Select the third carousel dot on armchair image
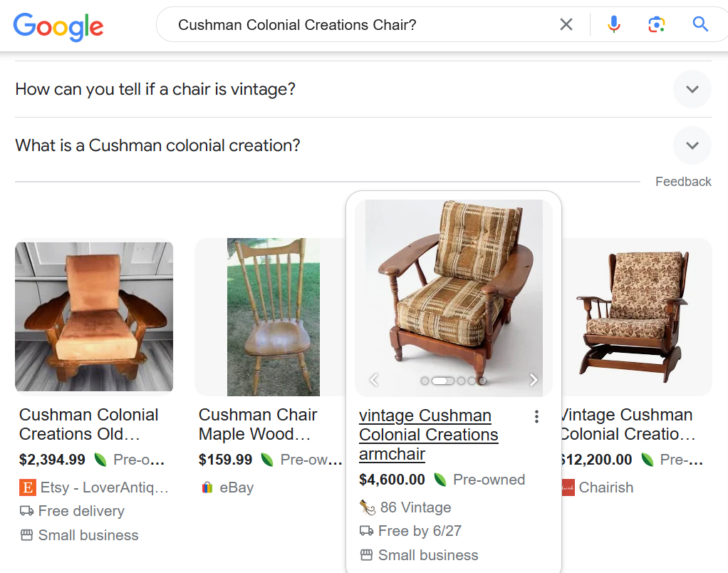728x573 pixels. [461, 381]
